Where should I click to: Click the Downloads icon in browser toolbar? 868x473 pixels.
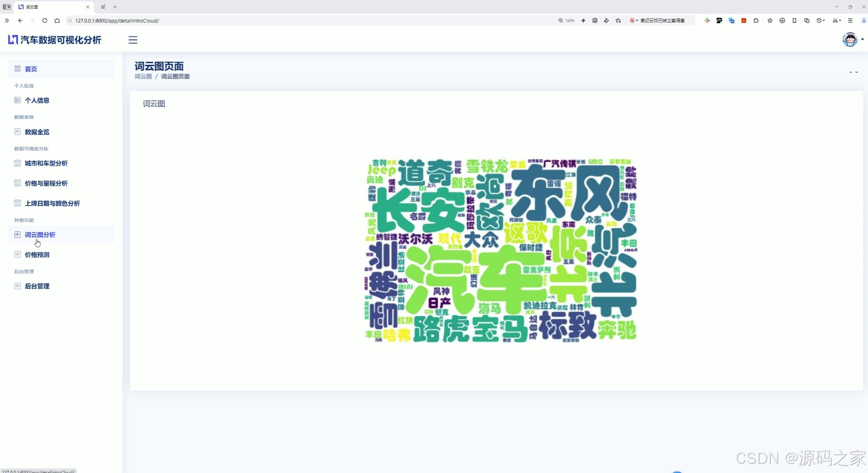tap(782, 21)
